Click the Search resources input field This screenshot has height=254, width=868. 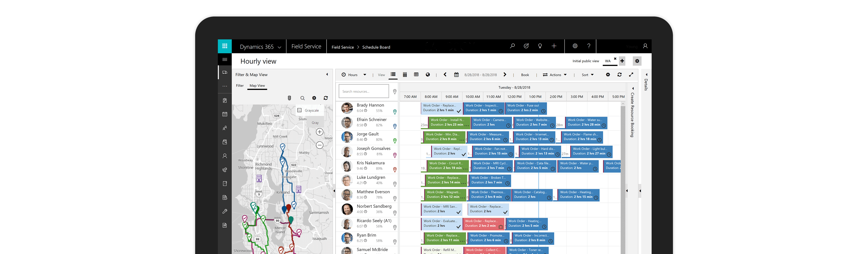click(x=364, y=91)
